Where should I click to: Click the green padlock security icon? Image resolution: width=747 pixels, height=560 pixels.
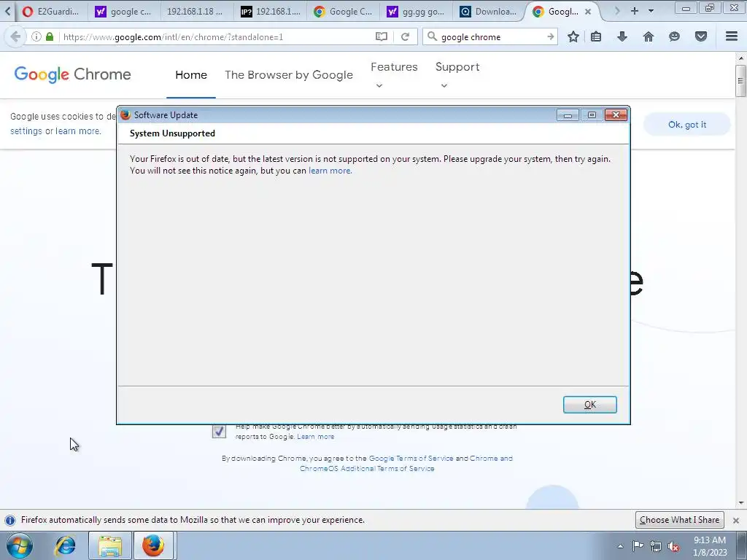[x=50, y=36]
